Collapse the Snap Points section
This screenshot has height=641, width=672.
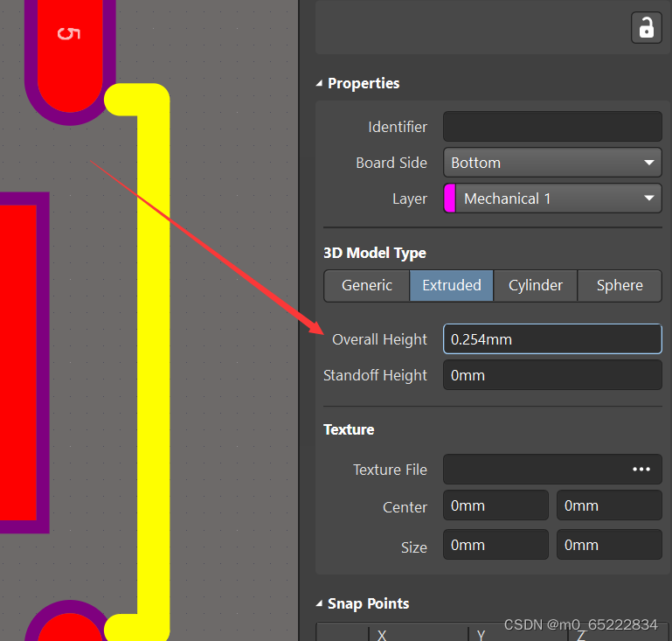[319, 603]
